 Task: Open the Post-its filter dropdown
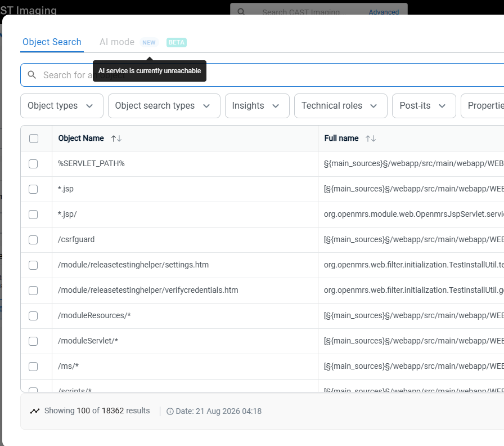[x=424, y=106]
